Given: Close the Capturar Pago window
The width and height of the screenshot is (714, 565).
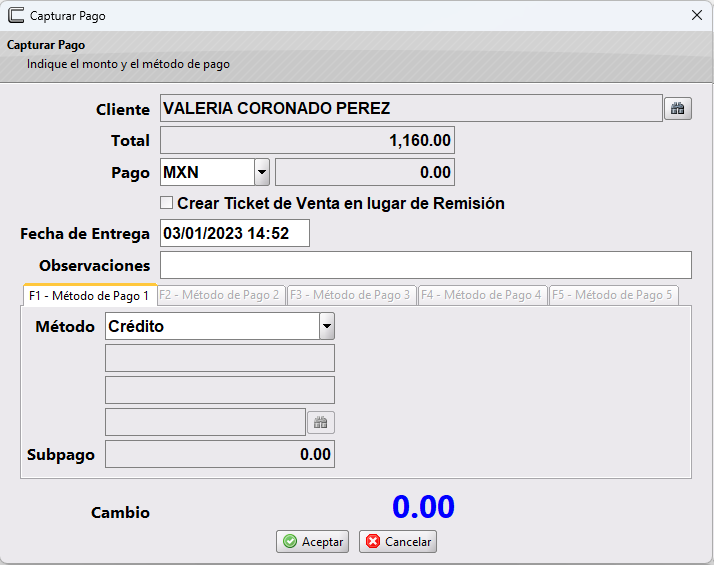Looking at the screenshot, I should pyautogui.click(x=697, y=15).
